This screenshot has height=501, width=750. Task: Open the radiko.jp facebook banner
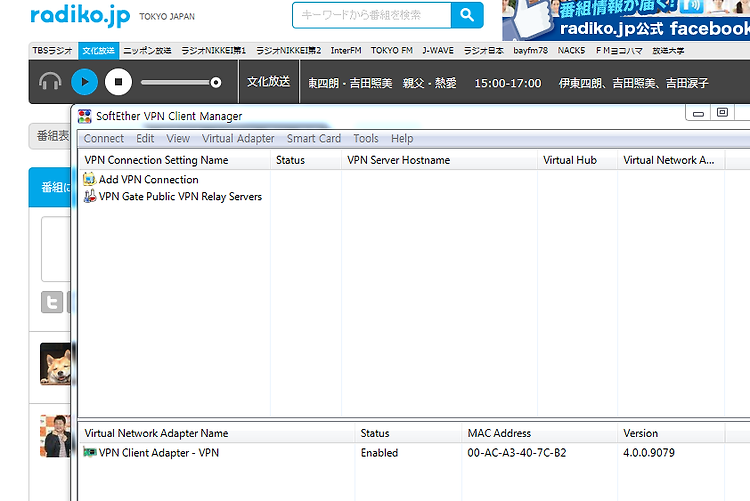[x=626, y=20]
